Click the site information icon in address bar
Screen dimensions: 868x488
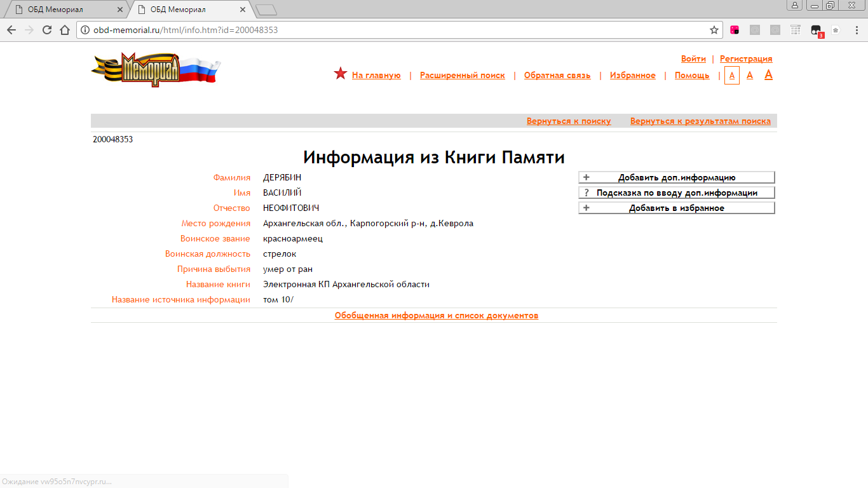click(x=85, y=30)
